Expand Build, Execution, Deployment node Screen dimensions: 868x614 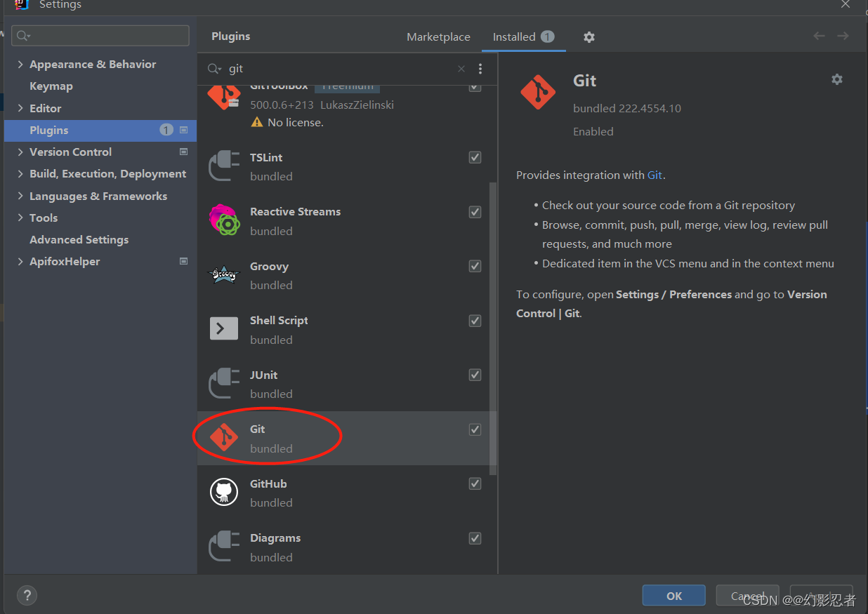coord(20,173)
